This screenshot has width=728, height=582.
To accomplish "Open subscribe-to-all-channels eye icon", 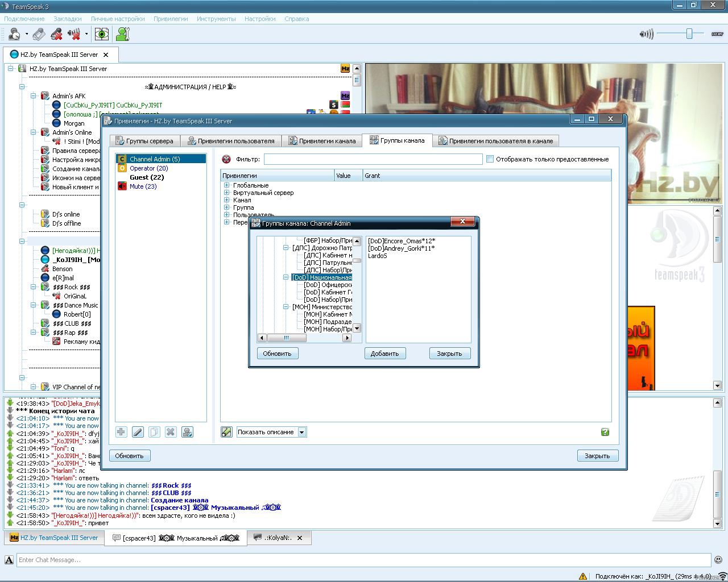I will click(102, 34).
